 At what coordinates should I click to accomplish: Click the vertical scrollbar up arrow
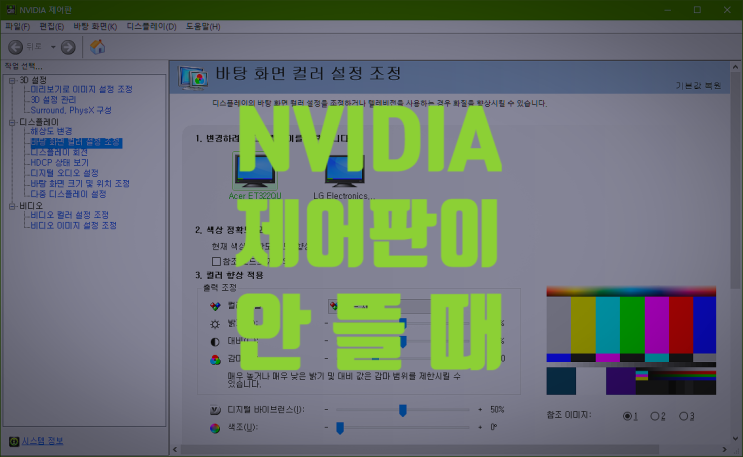coord(735,67)
